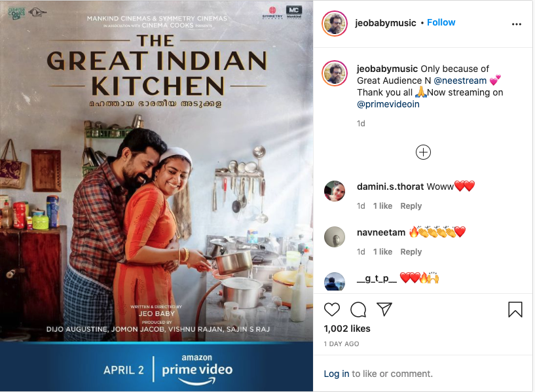
Task: Open the @neestream mention link
Action: (x=460, y=80)
